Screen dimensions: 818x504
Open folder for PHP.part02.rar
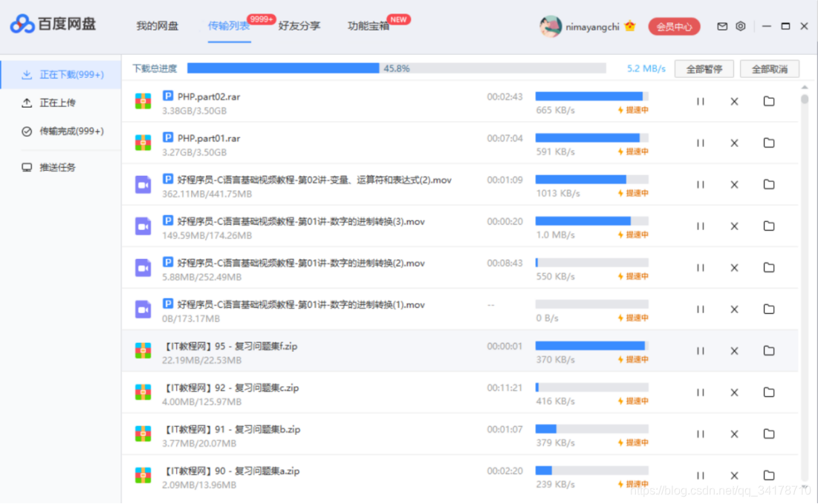769,101
